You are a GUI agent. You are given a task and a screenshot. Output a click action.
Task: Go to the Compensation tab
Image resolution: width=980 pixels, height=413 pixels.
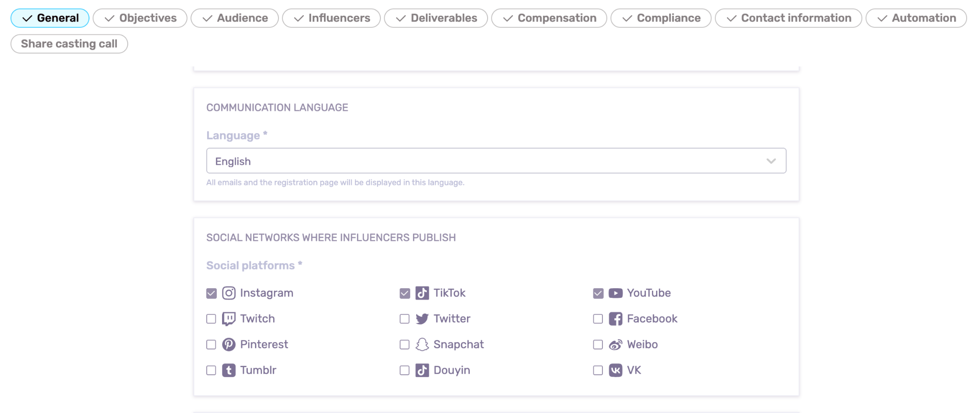[549, 18]
